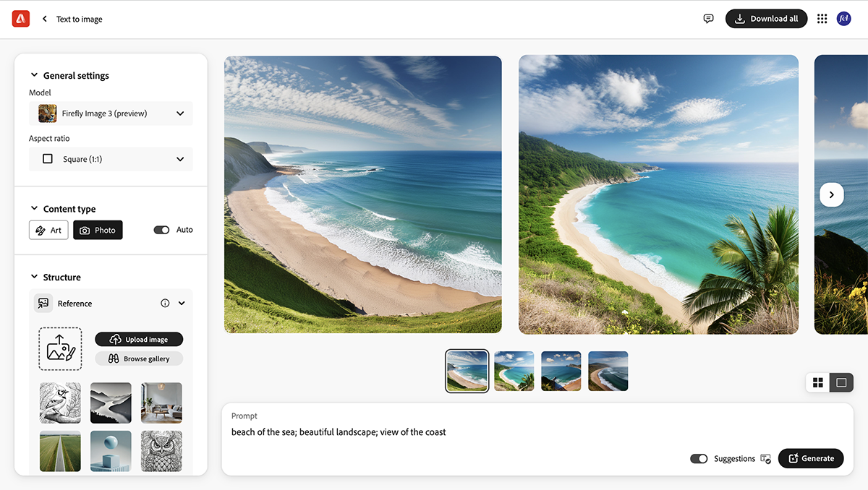The width and height of the screenshot is (868, 490).
Task: Switch to grid view layout
Action: point(818,382)
